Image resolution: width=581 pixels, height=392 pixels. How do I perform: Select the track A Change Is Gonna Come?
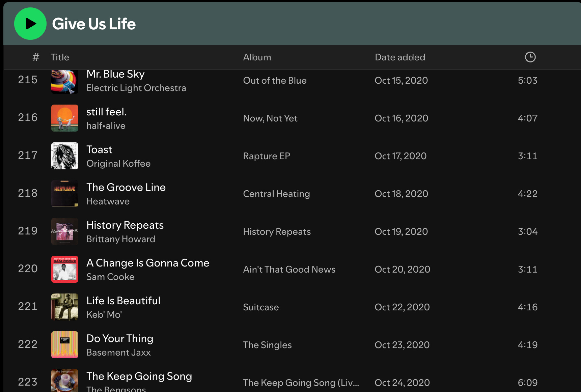[x=148, y=263]
